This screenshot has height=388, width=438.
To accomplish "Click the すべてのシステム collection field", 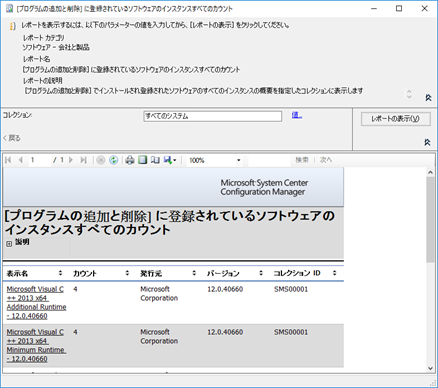I will coord(213,116).
